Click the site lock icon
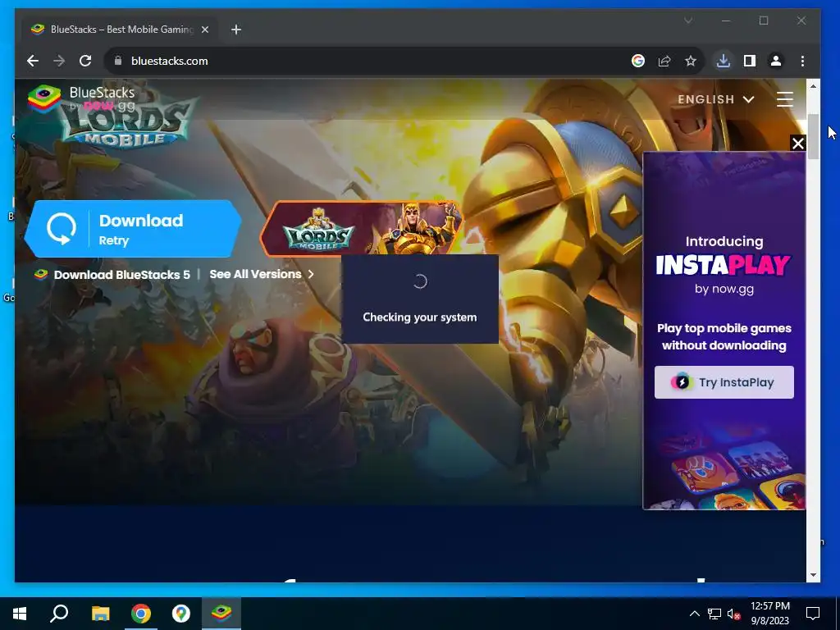The height and width of the screenshot is (630, 840). [x=118, y=61]
